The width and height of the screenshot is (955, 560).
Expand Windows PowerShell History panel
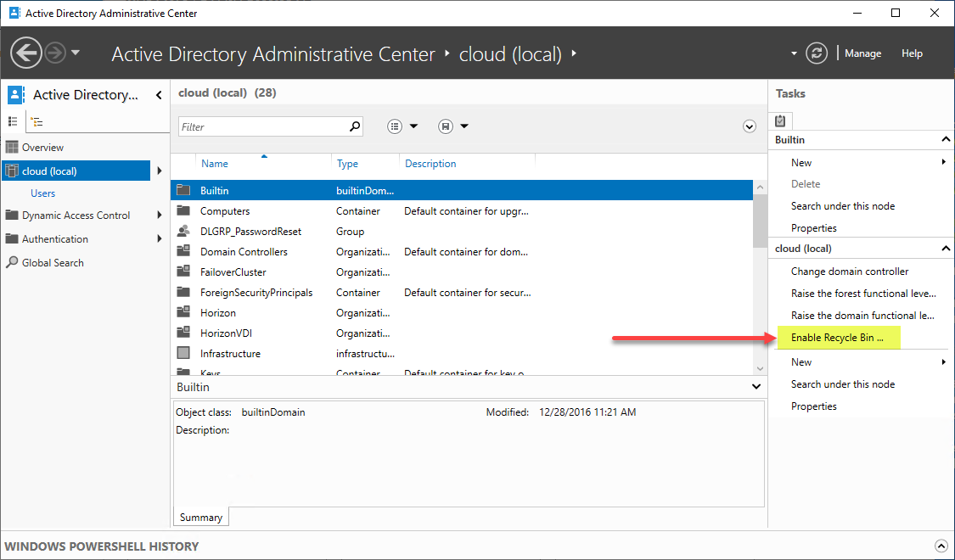click(941, 546)
